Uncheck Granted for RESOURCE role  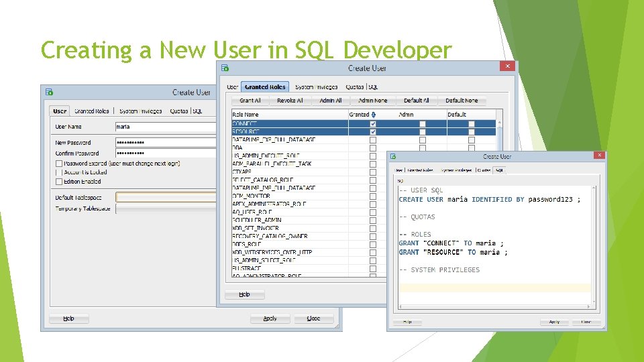tap(372, 132)
